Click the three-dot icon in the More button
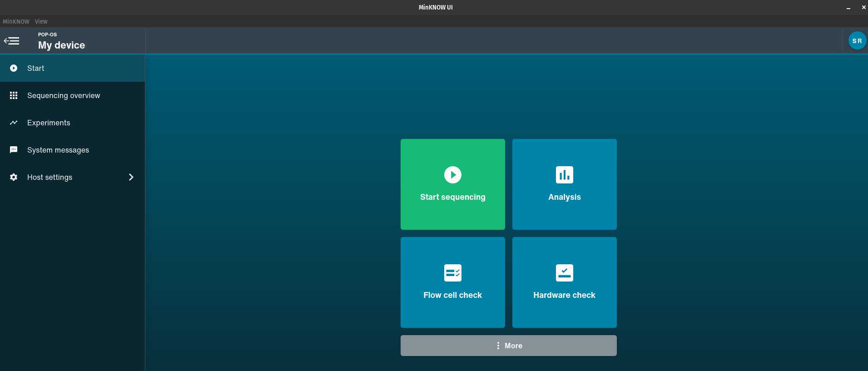The width and height of the screenshot is (868, 371). (498, 346)
